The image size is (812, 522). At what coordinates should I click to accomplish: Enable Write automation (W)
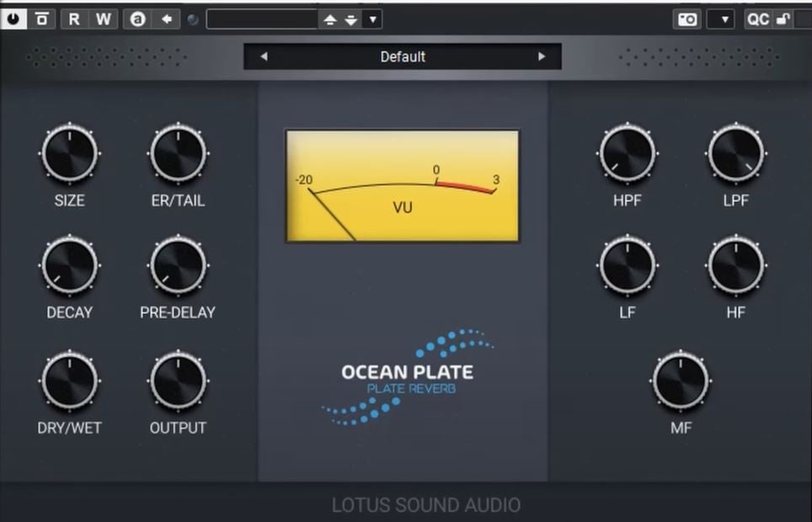(104, 19)
